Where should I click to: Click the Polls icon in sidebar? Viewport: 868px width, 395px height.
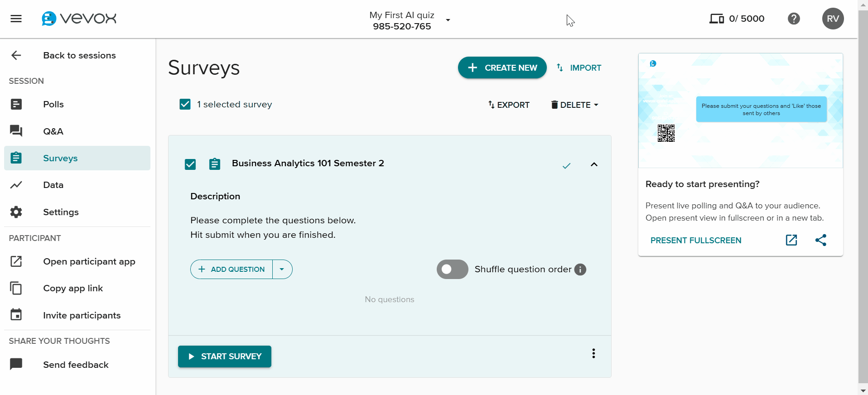pos(16,104)
